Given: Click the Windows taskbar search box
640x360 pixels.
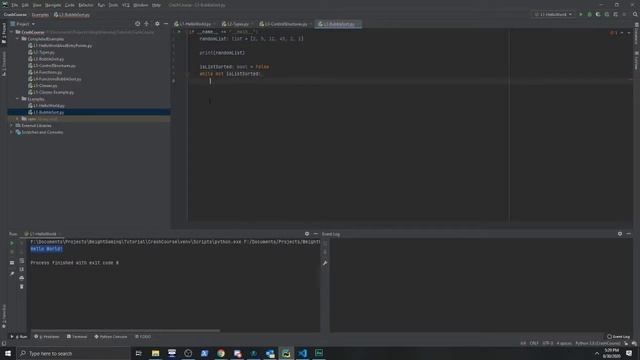Looking at the screenshot, I should point(73,353).
